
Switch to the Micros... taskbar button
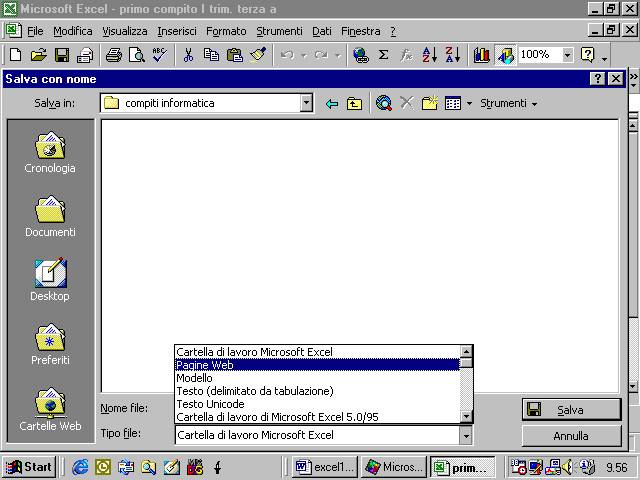(x=393, y=467)
